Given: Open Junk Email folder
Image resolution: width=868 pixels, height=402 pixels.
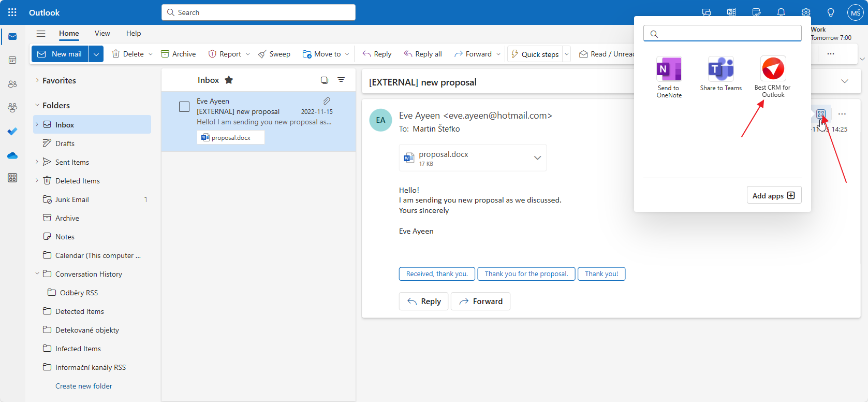Looking at the screenshot, I should coord(92,199).
